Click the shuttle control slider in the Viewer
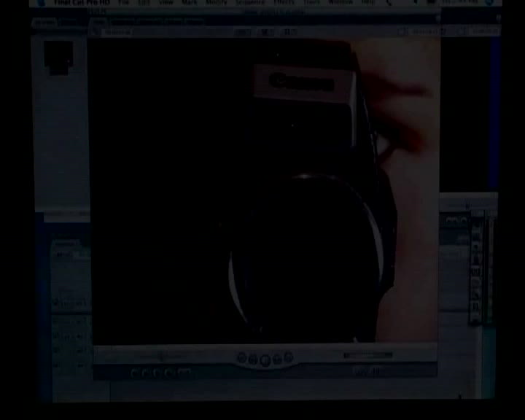Screen dimensions: 525x420 162,357
